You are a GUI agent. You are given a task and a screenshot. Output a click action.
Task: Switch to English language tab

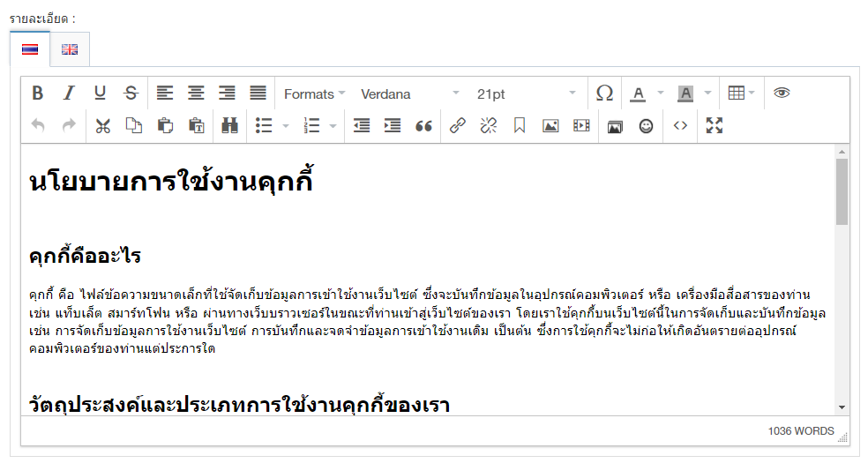pyautogui.click(x=70, y=49)
